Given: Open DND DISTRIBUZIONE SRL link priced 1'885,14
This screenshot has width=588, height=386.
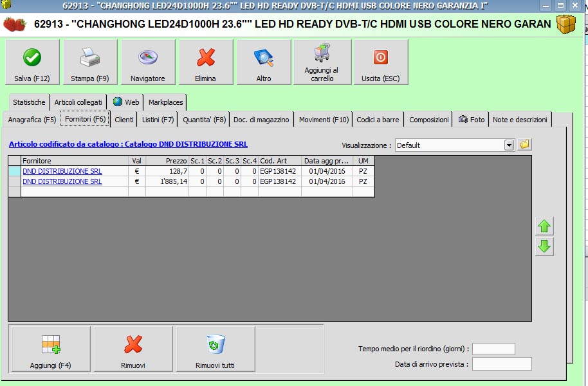Looking at the screenshot, I should coord(62,181).
